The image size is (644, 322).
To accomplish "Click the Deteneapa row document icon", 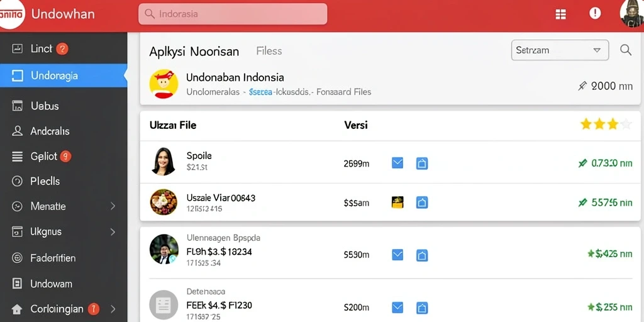I will pyautogui.click(x=164, y=305).
